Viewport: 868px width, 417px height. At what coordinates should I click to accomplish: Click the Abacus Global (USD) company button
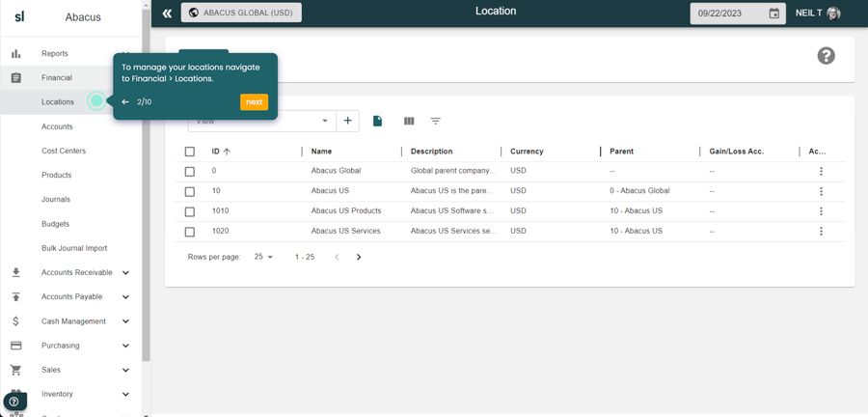[241, 13]
